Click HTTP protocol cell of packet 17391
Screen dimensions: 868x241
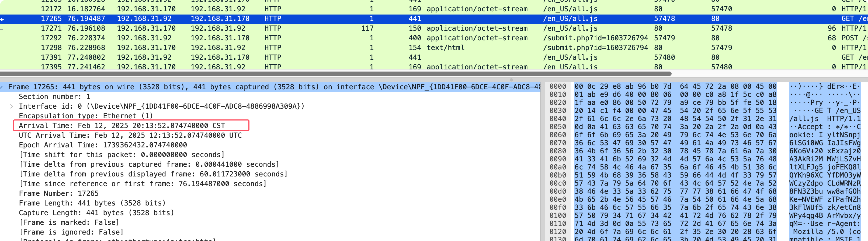(273, 58)
